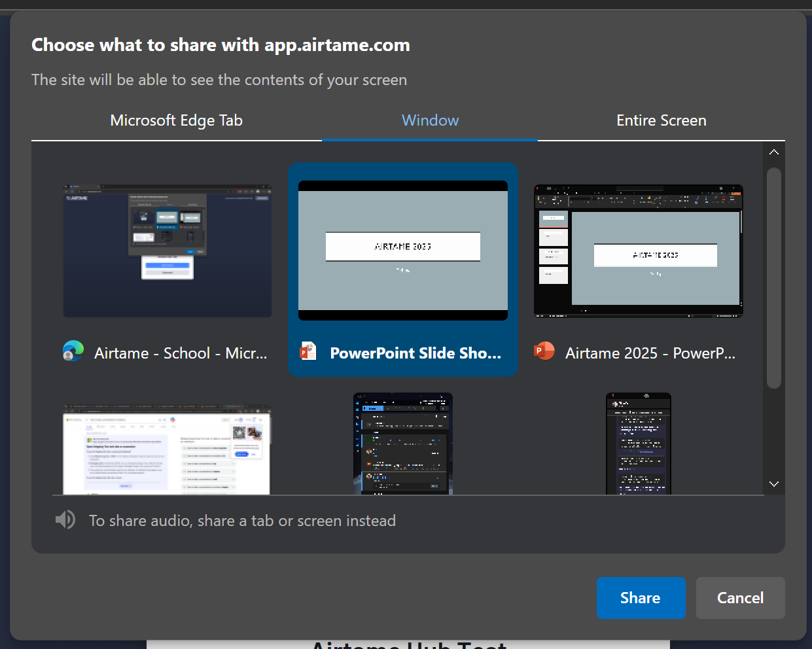Screen dimensions: 812x649
Task: Click the scrollbar up arrow
Action: click(x=774, y=151)
